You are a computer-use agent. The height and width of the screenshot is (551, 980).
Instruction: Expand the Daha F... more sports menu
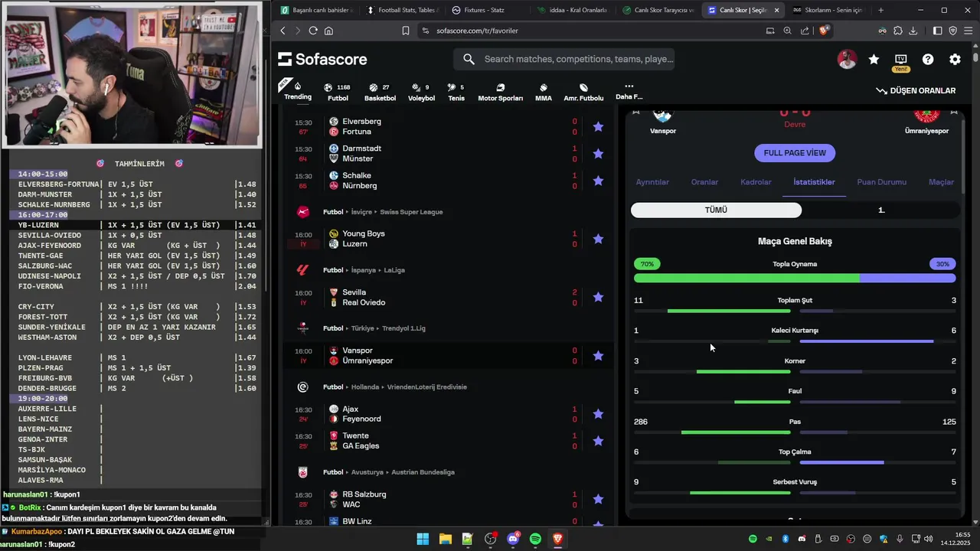click(629, 92)
